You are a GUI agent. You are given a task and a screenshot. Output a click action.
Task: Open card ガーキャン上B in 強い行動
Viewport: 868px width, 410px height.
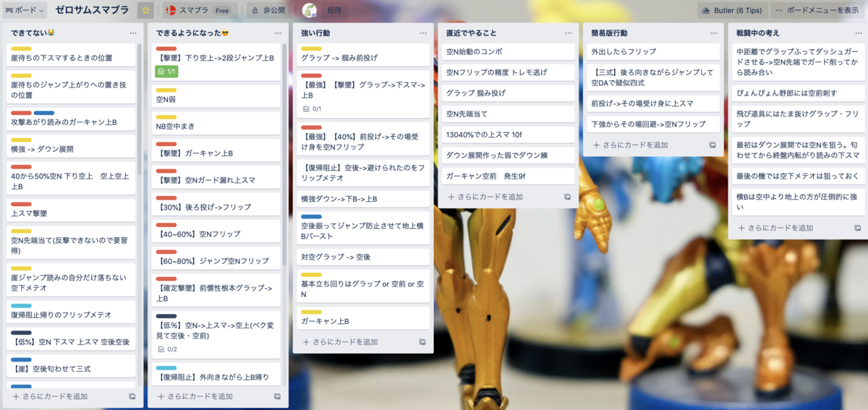tap(362, 317)
